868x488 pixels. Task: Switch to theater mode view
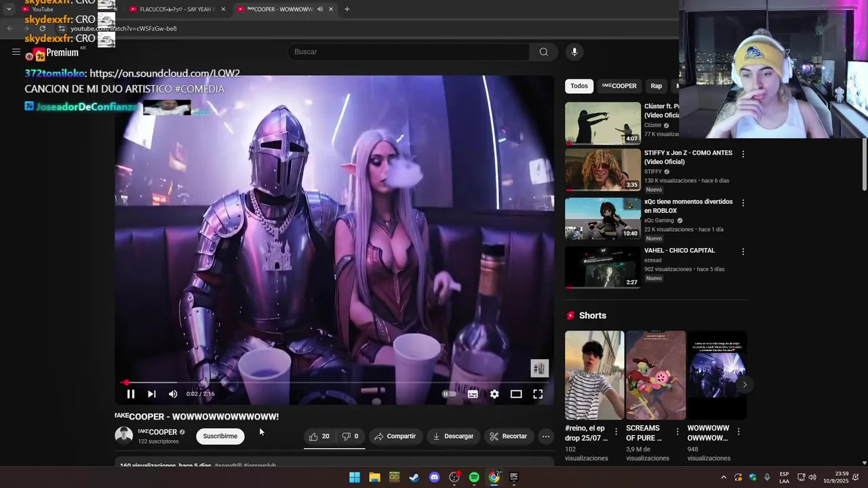[x=516, y=394]
